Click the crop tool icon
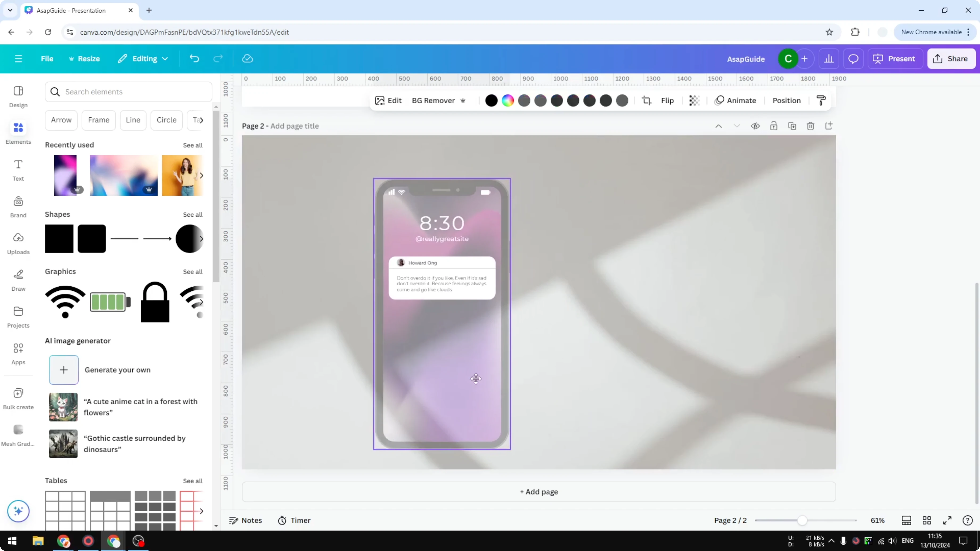This screenshot has width=980, height=551. (x=646, y=100)
